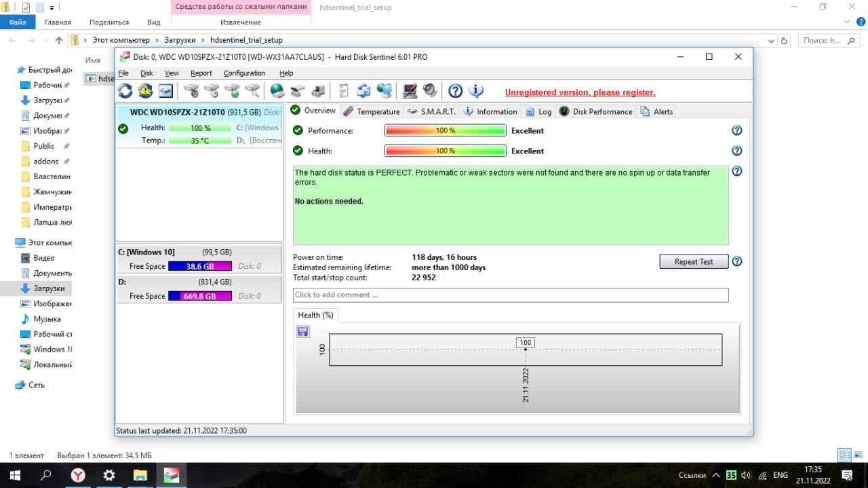Viewport: 868px width, 488px height.
Task: Show hidden tray icons chevron
Action: [x=717, y=475]
